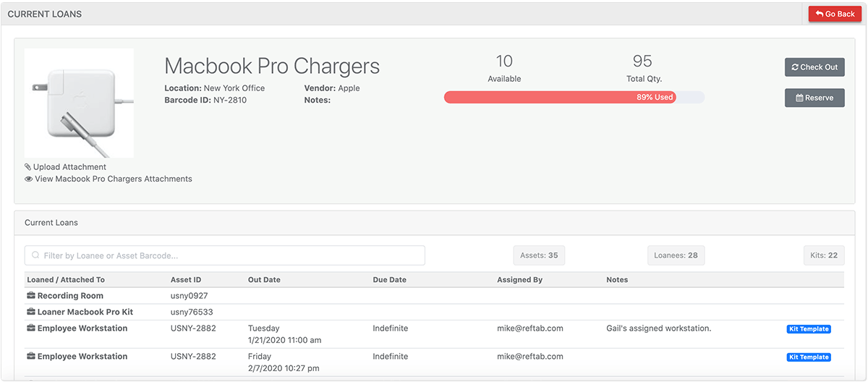Click briefcase icon of second Employee Workstation row

pyautogui.click(x=31, y=357)
